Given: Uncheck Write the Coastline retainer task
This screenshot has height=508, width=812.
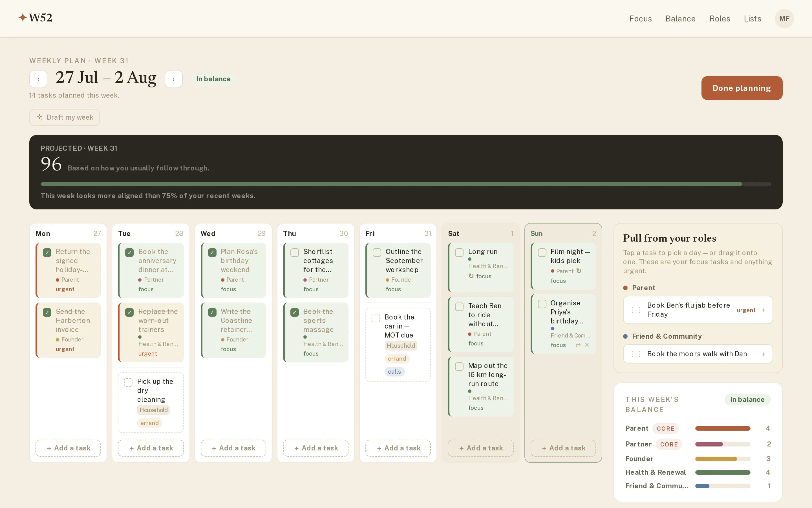Looking at the screenshot, I should (212, 312).
